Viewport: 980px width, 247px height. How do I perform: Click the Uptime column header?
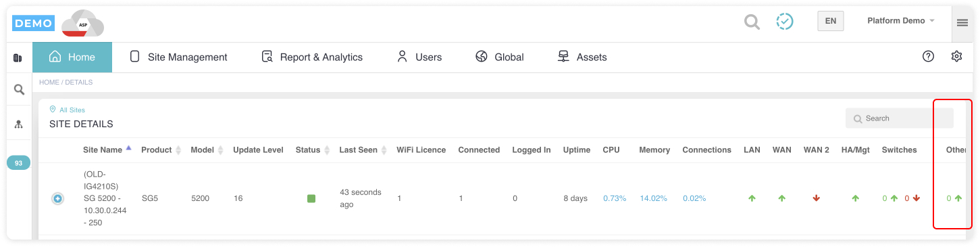576,150
